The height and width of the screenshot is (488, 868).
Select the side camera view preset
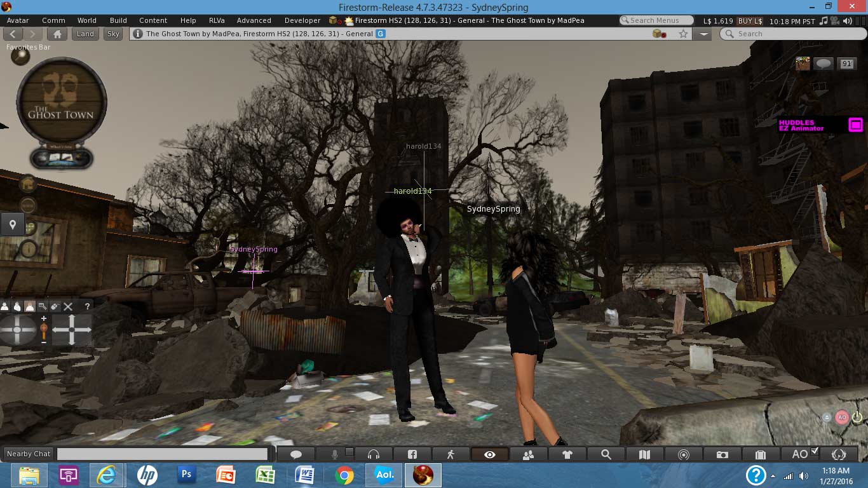point(17,306)
